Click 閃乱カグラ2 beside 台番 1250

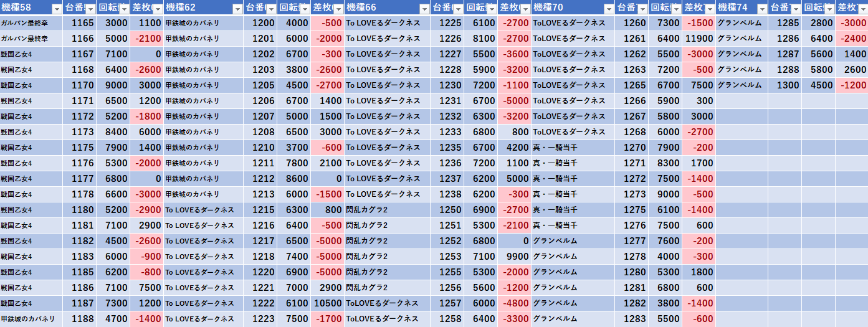coord(387,210)
